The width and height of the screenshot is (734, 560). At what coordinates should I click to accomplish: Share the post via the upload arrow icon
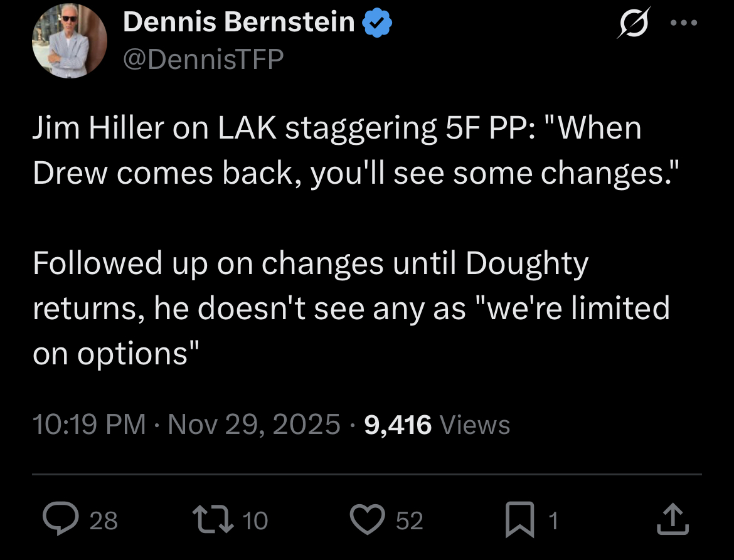[x=673, y=520]
